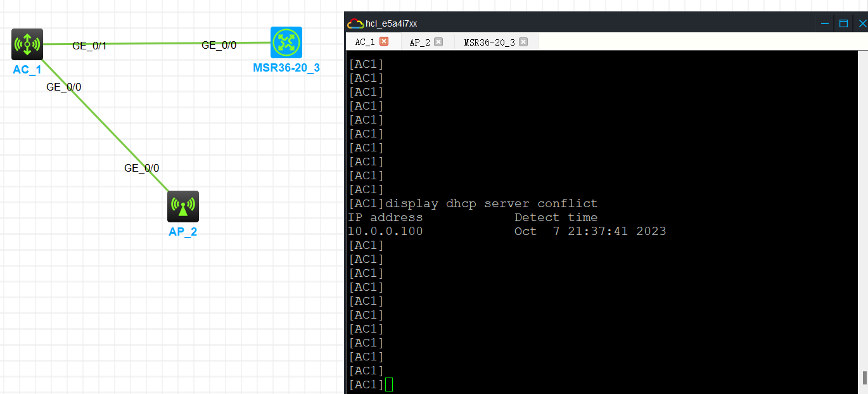Close the AP_2 tab

[438, 42]
